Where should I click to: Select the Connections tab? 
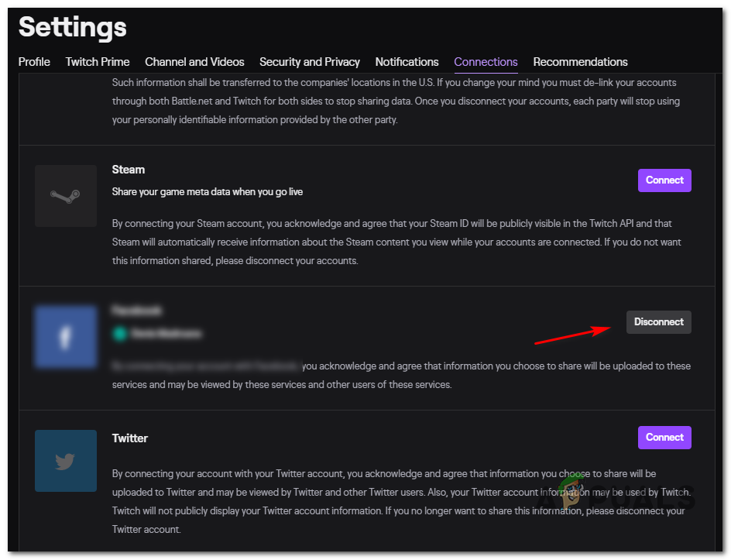[x=486, y=62]
